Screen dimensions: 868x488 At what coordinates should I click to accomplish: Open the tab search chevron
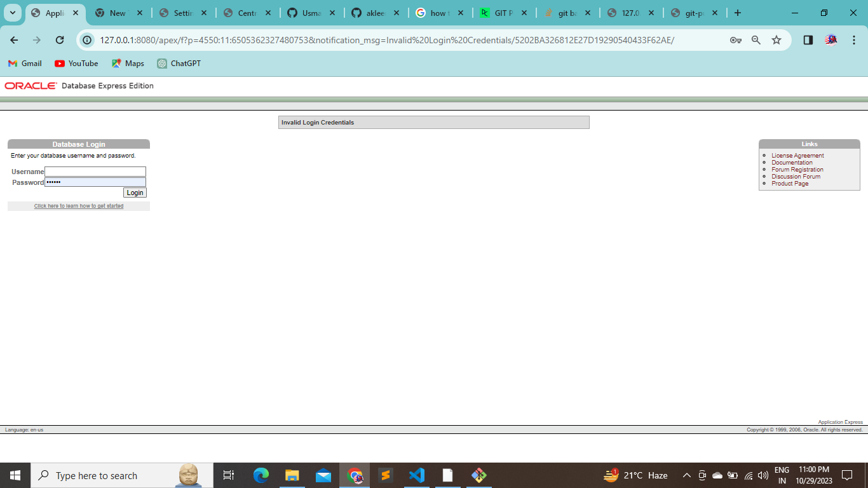tap(12, 12)
